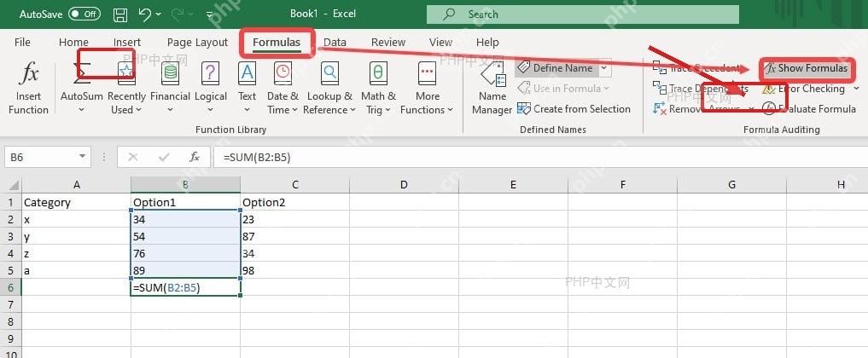Image resolution: width=868 pixels, height=358 pixels.
Task: Click Create from Selection
Action: pos(574,109)
